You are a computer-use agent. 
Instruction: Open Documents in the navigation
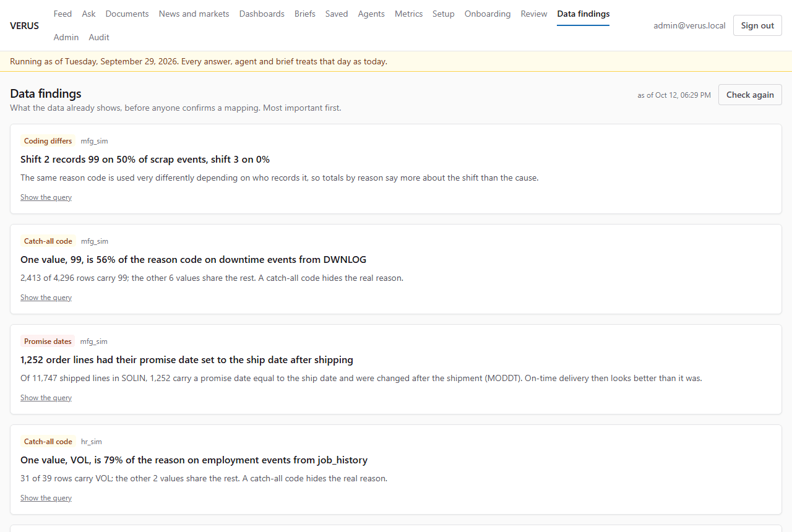pos(127,14)
